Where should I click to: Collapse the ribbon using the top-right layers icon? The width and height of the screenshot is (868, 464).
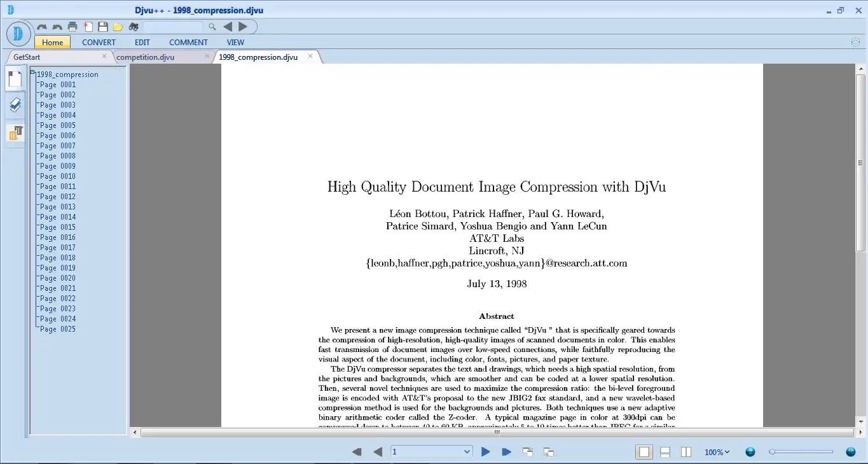[x=855, y=42]
